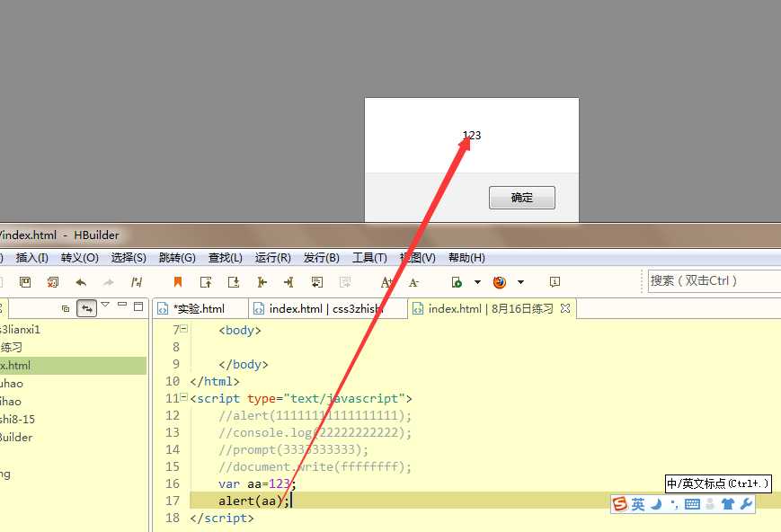The image size is (781, 532).
Task: Click the 确定 button in the alert dialog
Action: (521, 198)
